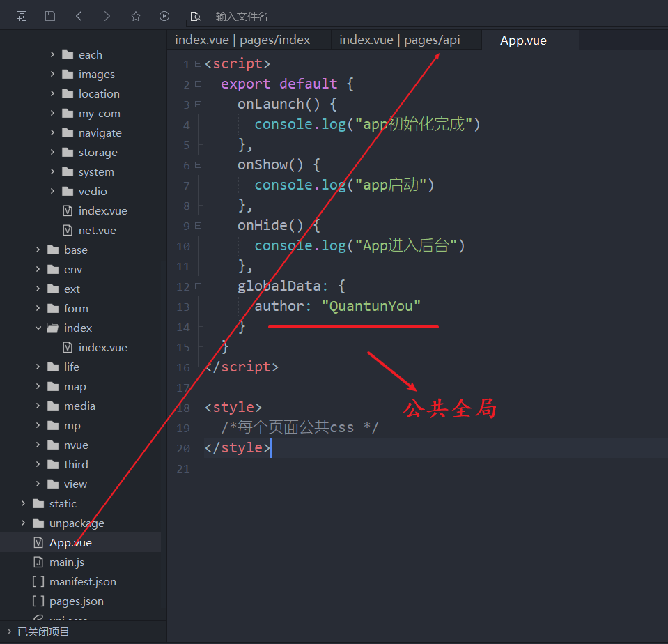Click the closing style tag on line 20
Screen dimensions: 668x644
click(x=238, y=448)
